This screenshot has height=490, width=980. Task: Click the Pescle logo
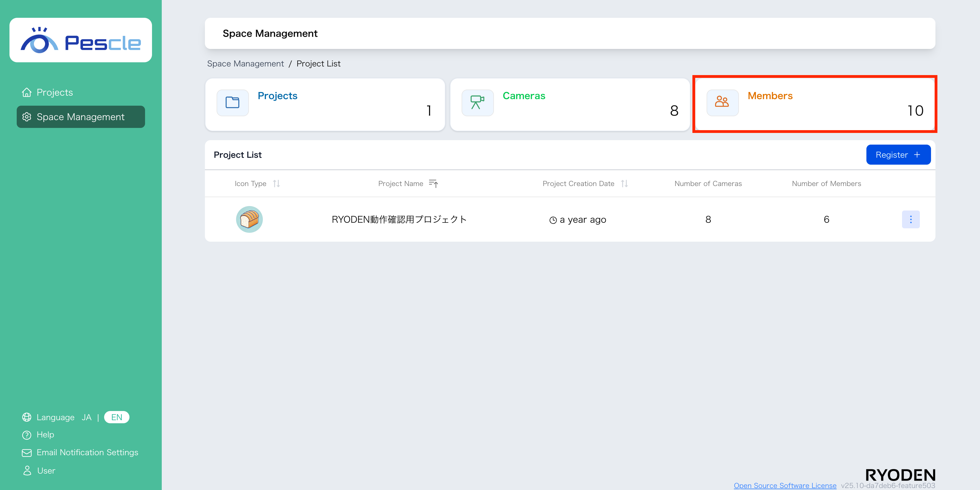pos(81,40)
